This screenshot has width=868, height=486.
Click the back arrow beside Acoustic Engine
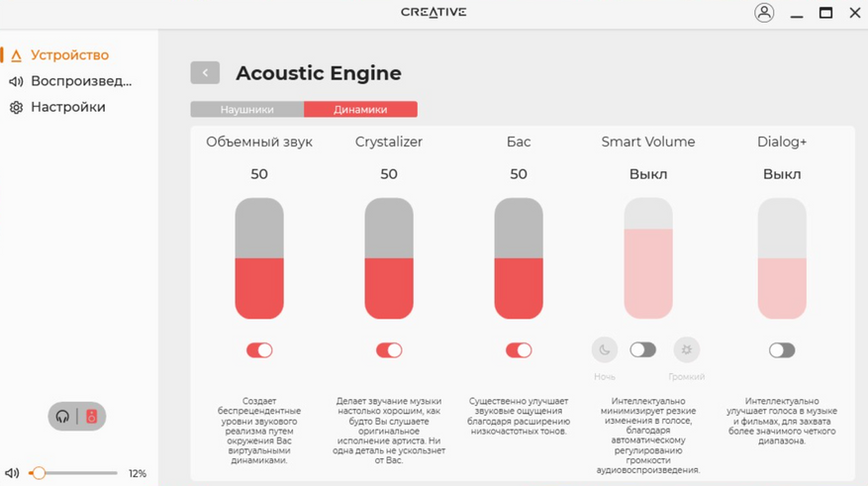pyautogui.click(x=205, y=72)
